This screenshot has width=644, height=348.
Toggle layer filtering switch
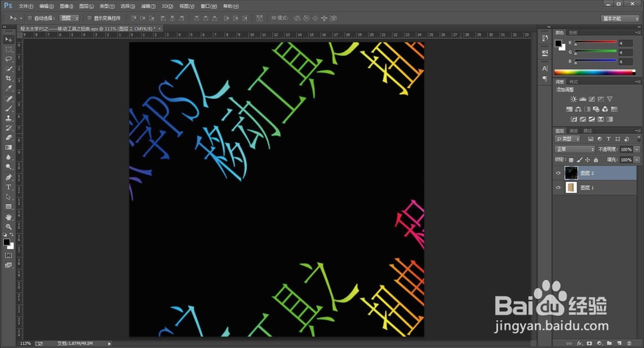click(639, 139)
